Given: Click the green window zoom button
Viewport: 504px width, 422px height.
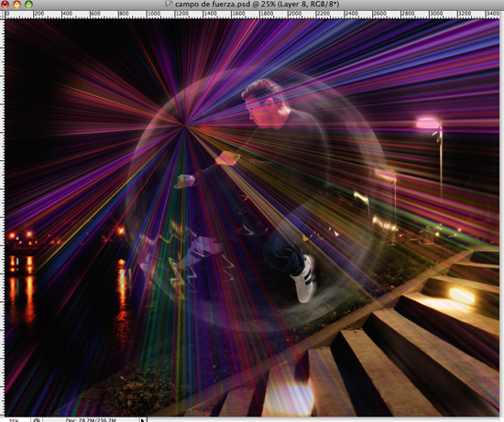Looking at the screenshot, I should point(29,5).
